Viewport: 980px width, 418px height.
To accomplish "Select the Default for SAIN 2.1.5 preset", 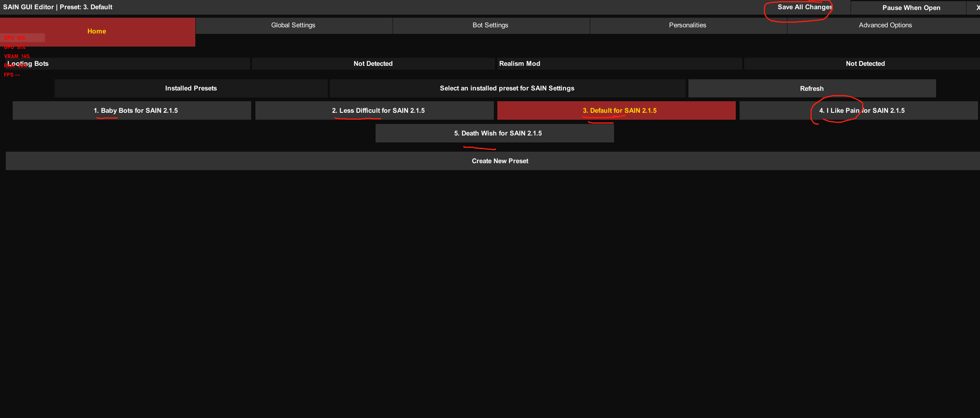I will tap(616, 111).
